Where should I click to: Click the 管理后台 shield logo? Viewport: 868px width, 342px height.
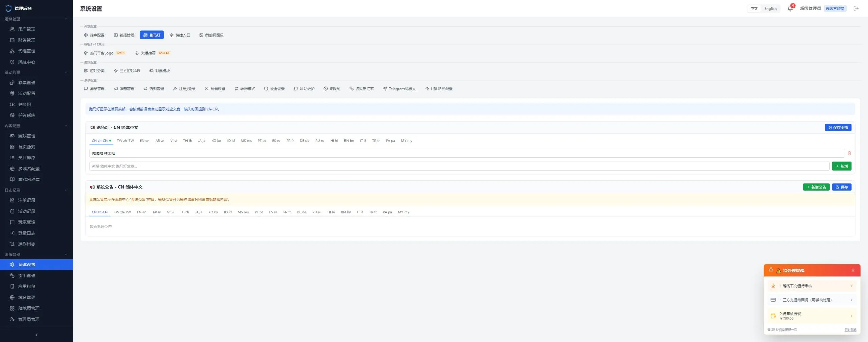pyautogui.click(x=8, y=8)
